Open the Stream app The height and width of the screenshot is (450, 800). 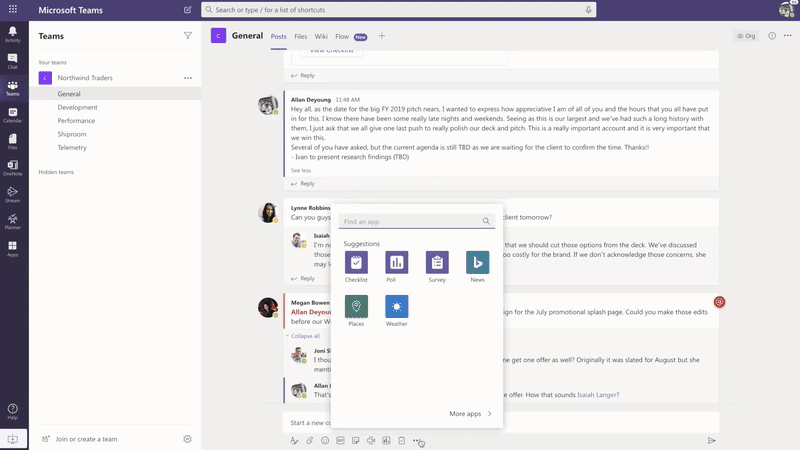[x=13, y=195]
